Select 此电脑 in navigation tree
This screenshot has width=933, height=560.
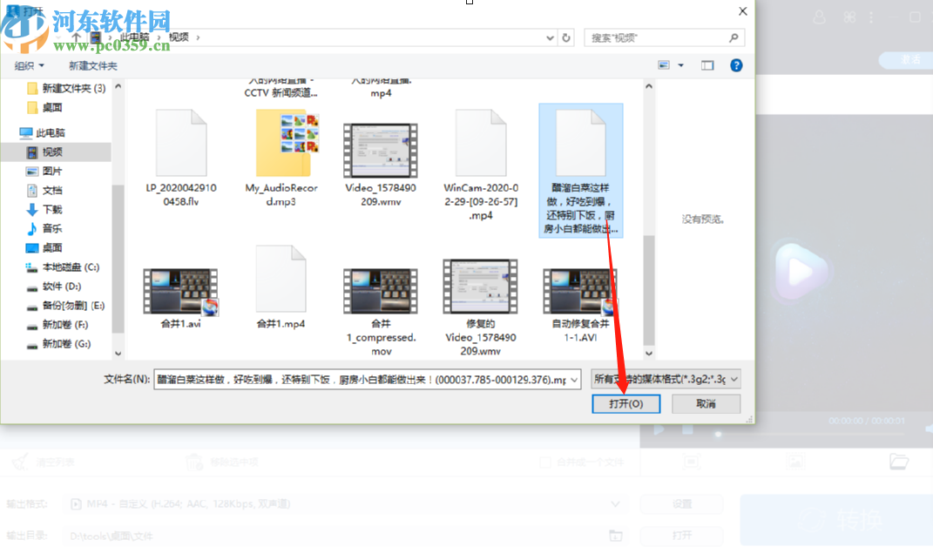[42, 132]
